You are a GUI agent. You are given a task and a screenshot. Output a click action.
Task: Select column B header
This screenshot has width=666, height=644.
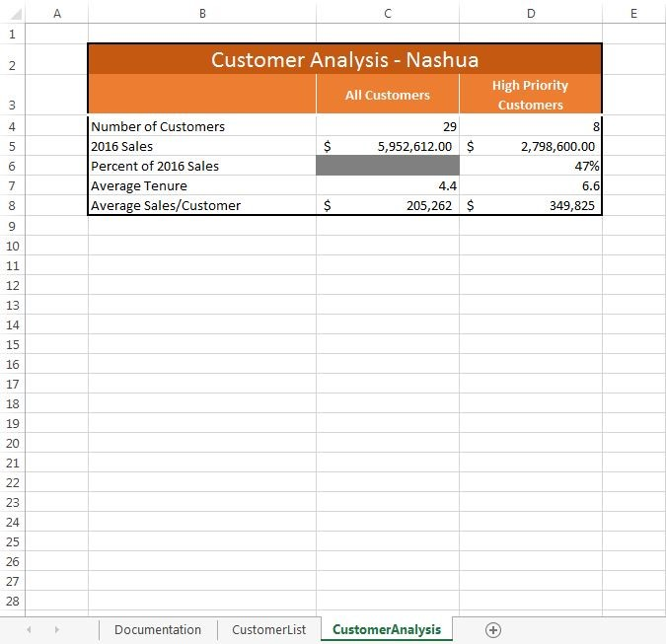pos(202,14)
